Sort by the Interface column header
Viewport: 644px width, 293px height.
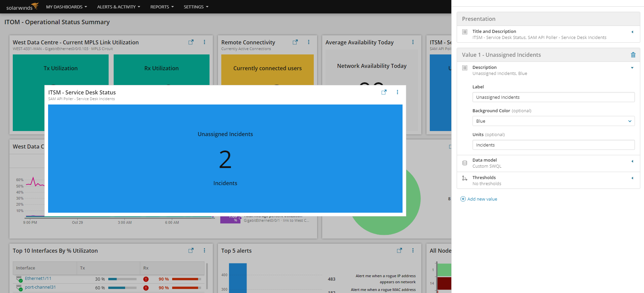[45, 268]
